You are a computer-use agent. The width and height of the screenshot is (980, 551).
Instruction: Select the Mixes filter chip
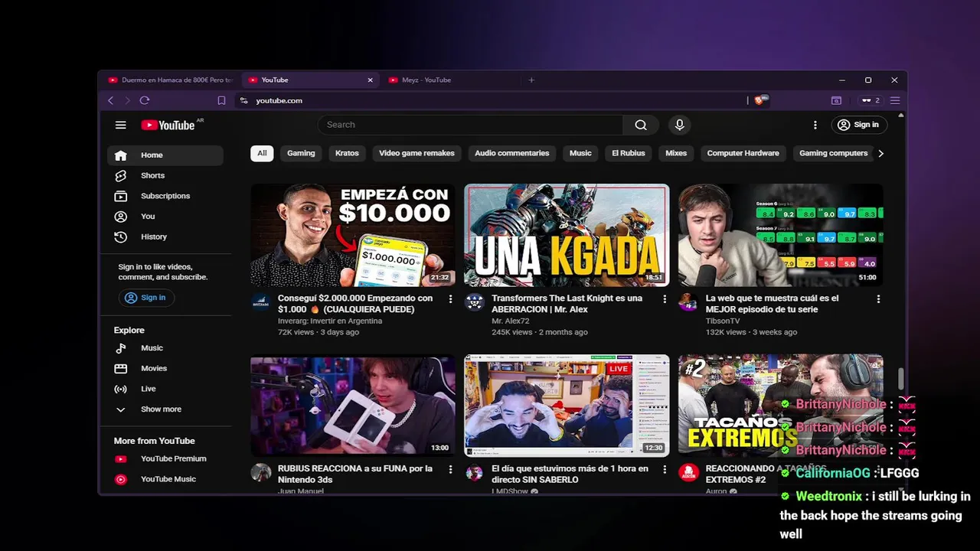click(x=676, y=153)
